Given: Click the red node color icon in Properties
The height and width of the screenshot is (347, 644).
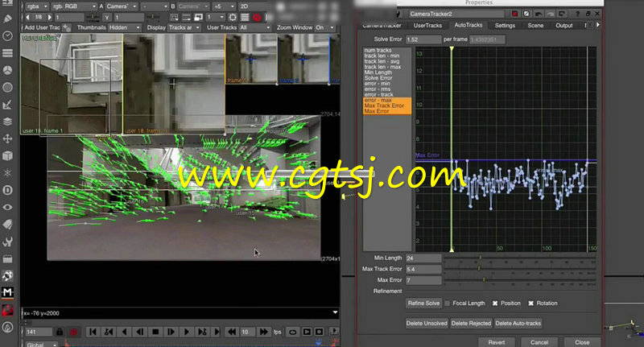Looking at the screenshot, I should point(514,14).
